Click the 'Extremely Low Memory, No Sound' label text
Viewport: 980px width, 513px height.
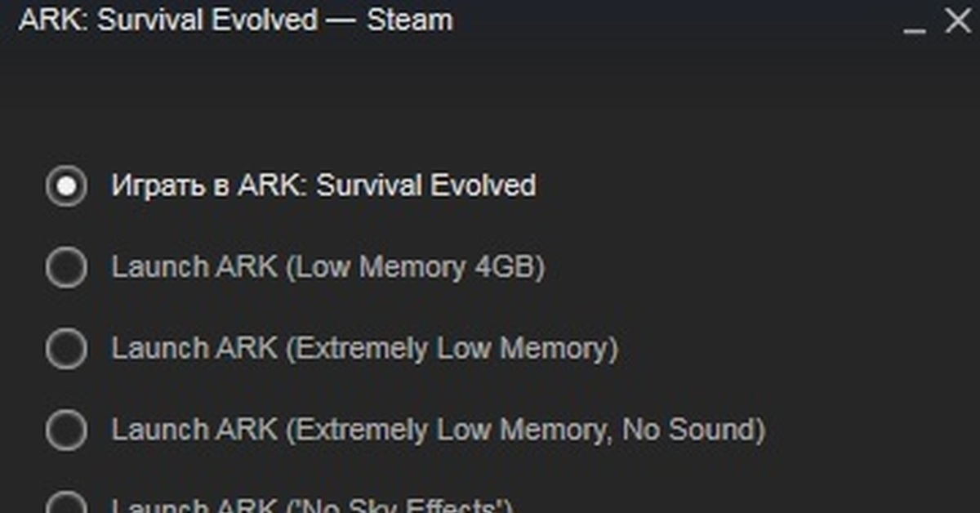pos(525,430)
